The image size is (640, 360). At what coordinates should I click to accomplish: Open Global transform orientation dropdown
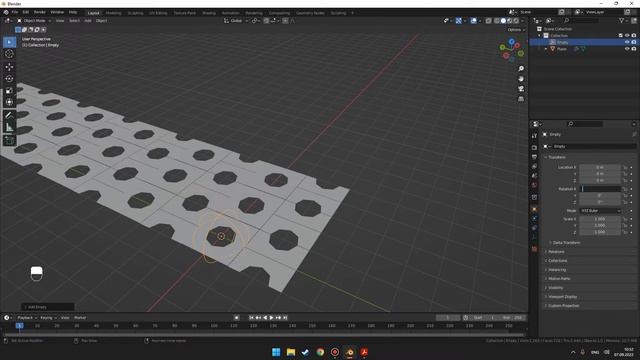pyautogui.click(x=236, y=21)
